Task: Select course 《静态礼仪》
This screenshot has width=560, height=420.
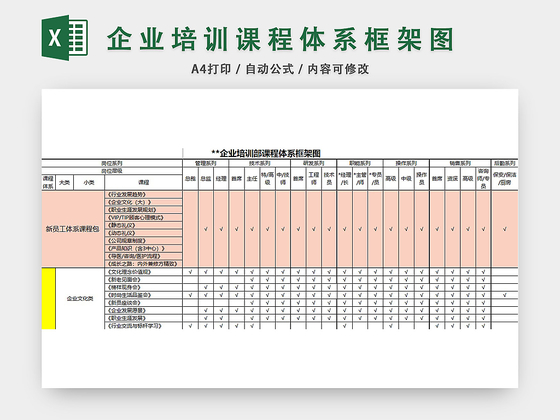Action: tap(144, 225)
